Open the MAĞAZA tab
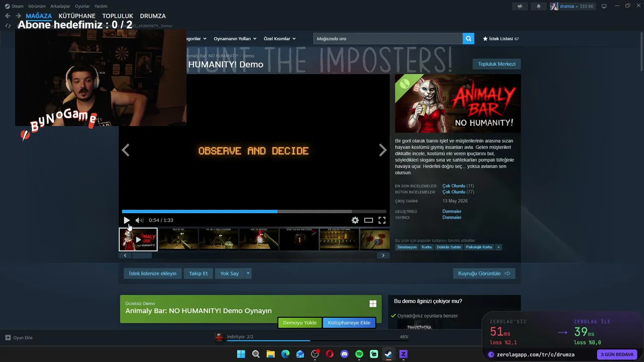Viewport: 644px width, 362px height. pyautogui.click(x=39, y=16)
